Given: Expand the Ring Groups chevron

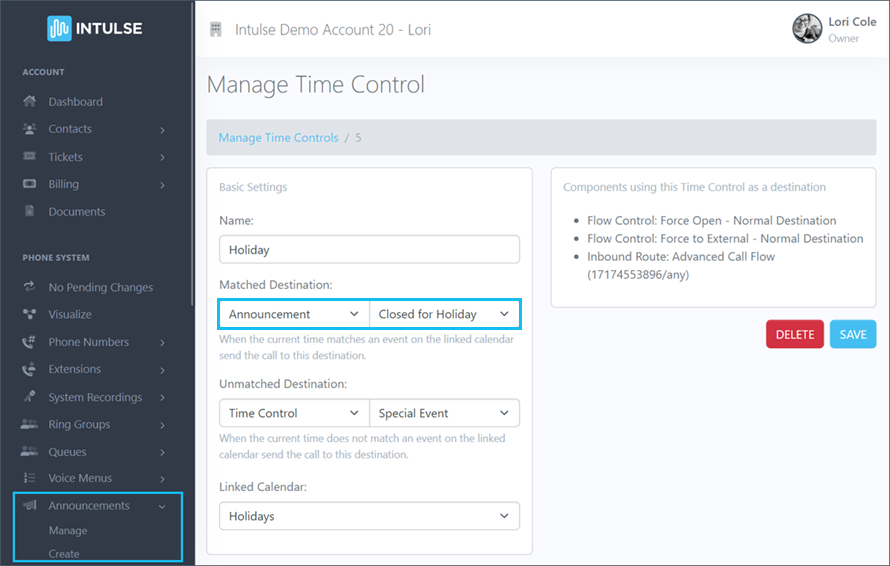Looking at the screenshot, I should coord(162,425).
